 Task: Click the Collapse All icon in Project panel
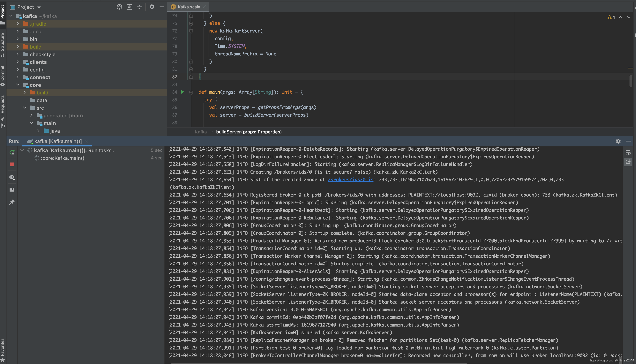[x=139, y=7]
